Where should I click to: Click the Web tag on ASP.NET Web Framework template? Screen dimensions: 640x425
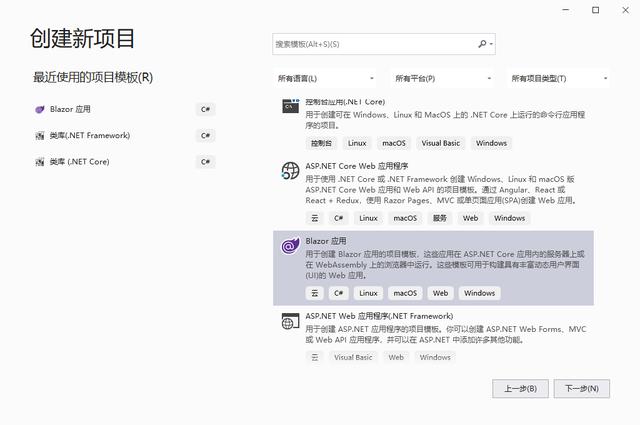[x=396, y=358]
